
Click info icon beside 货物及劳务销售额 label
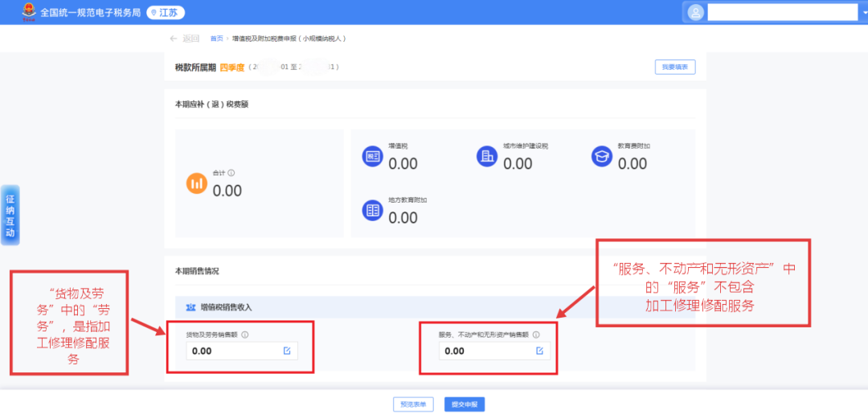click(x=245, y=335)
